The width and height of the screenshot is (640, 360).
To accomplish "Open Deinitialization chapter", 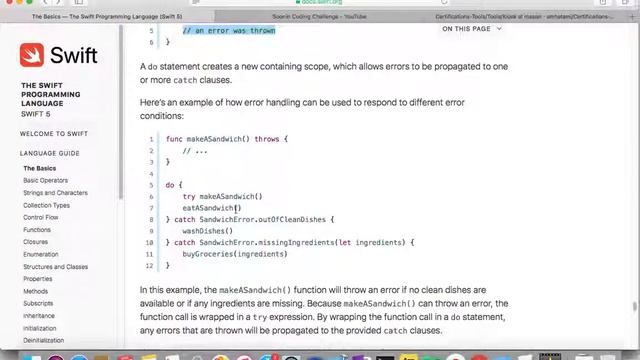I will 44,340.
